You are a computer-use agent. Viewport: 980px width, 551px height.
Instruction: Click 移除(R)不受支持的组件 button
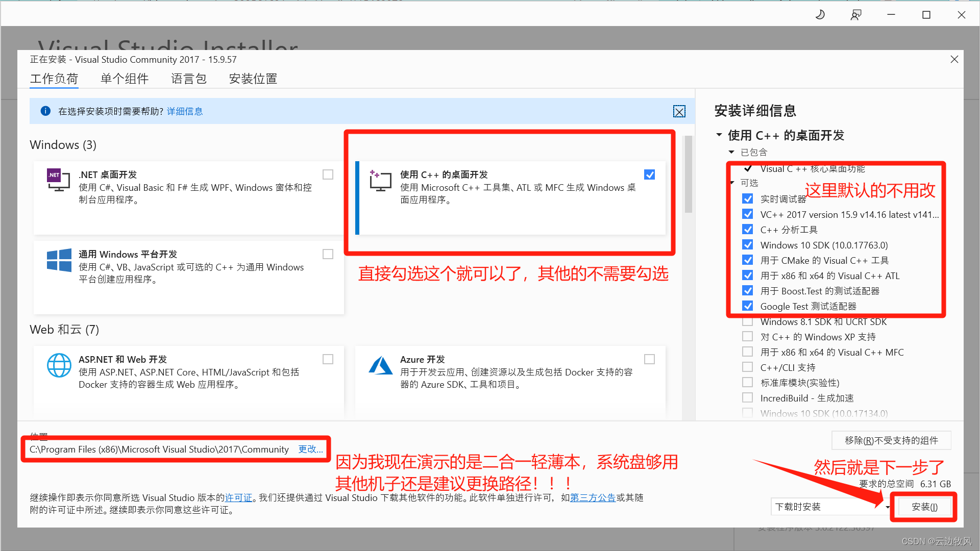tap(891, 440)
